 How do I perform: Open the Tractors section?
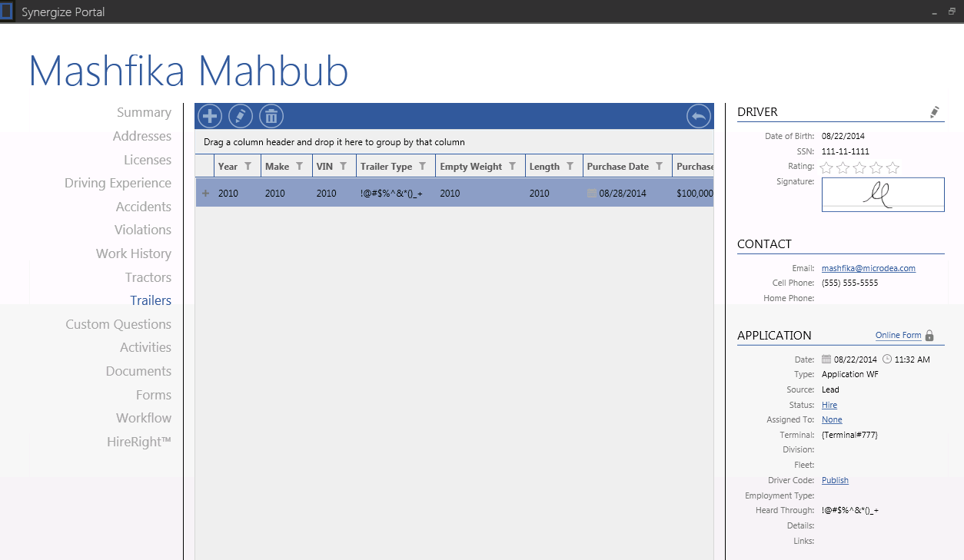tap(148, 277)
